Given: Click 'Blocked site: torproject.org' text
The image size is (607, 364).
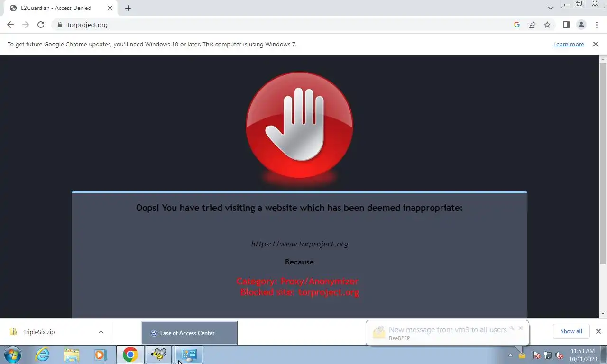Looking at the screenshot, I should click(300, 292).
